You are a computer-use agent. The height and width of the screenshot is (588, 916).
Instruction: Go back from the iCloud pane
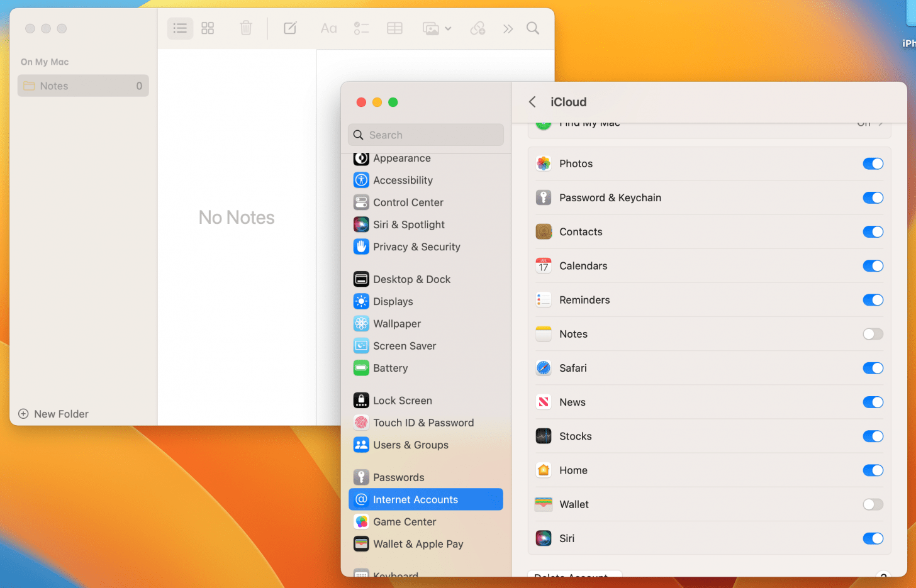pos(532,102)
